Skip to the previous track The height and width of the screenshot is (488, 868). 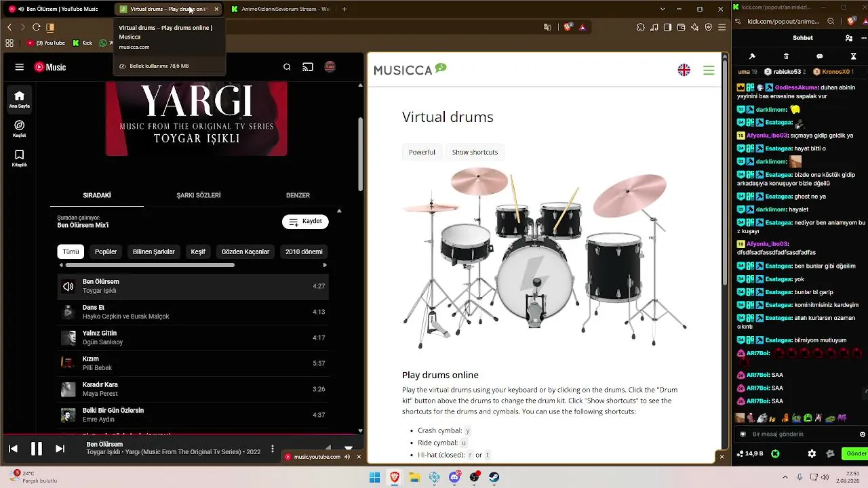13,449
